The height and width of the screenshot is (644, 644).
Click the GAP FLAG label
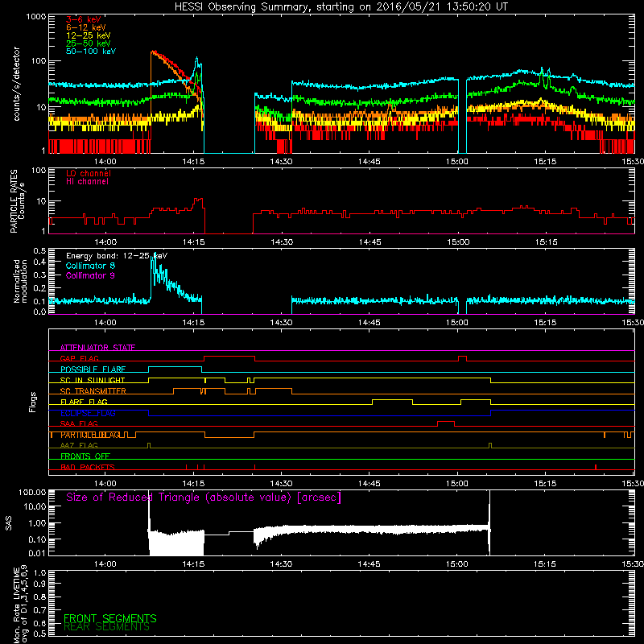(x=79, y=358)
